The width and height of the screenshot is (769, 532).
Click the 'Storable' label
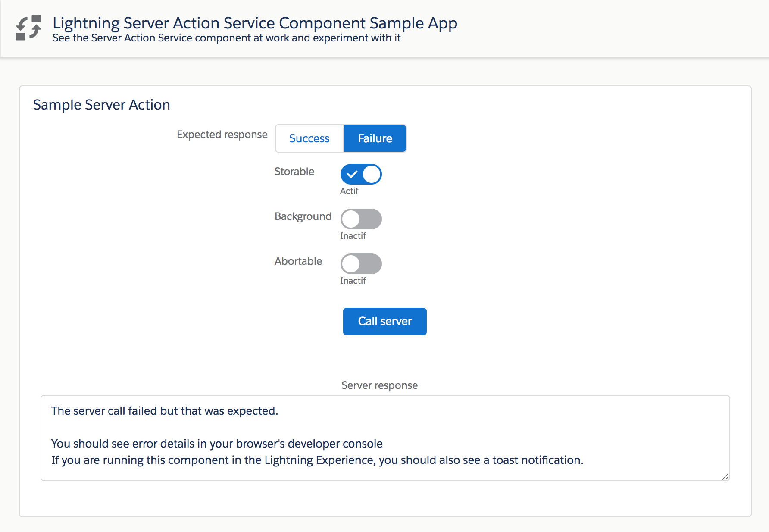click(294, 172)
